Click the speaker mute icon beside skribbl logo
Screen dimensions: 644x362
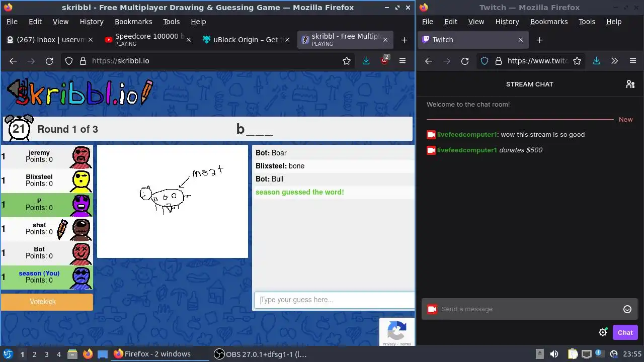[17, 90]
